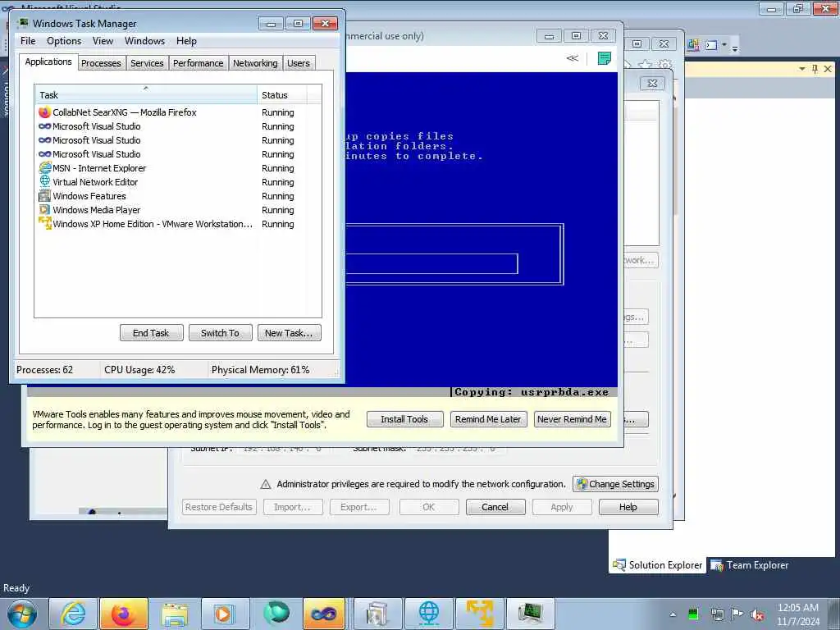This screenshot has height=630, width=840.
Task: Click the green orb taskbar icon
Action: coord(276,614)
